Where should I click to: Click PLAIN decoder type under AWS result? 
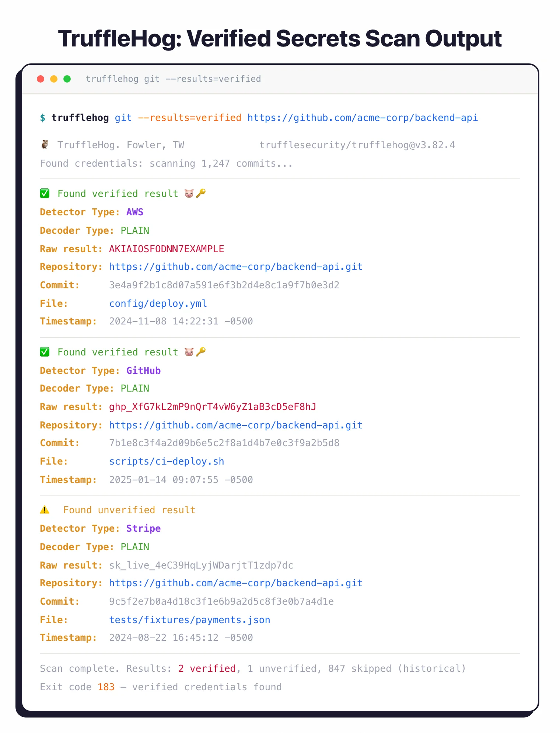pos(135,230)
